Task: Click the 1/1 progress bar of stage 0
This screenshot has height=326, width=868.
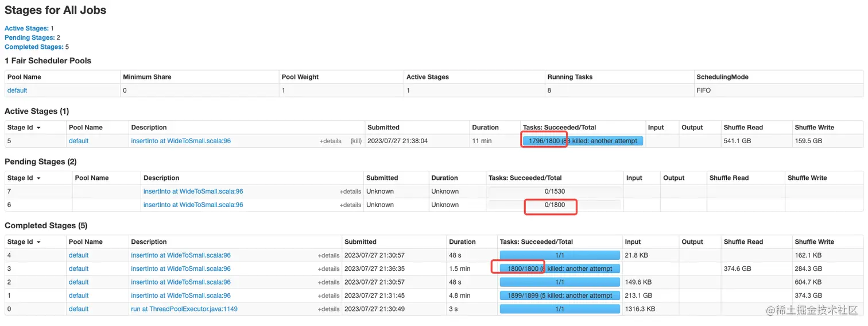Action: (x=560, y=309)
